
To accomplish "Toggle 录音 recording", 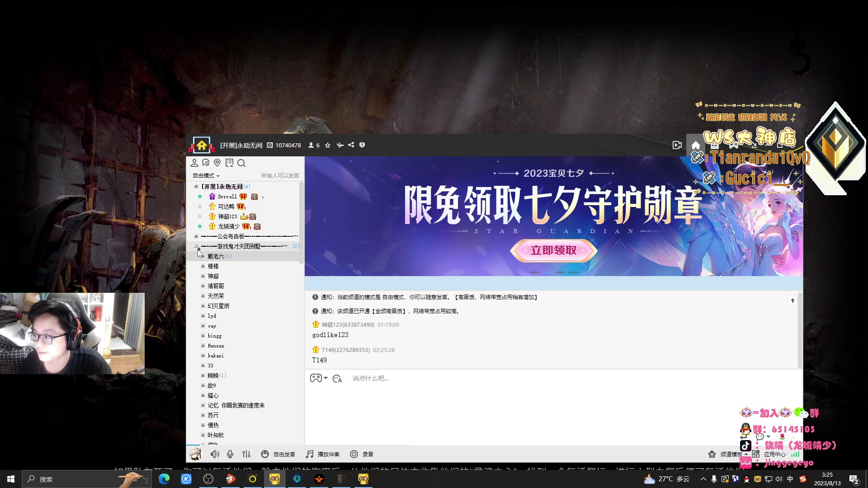I will tap(362, 454).
